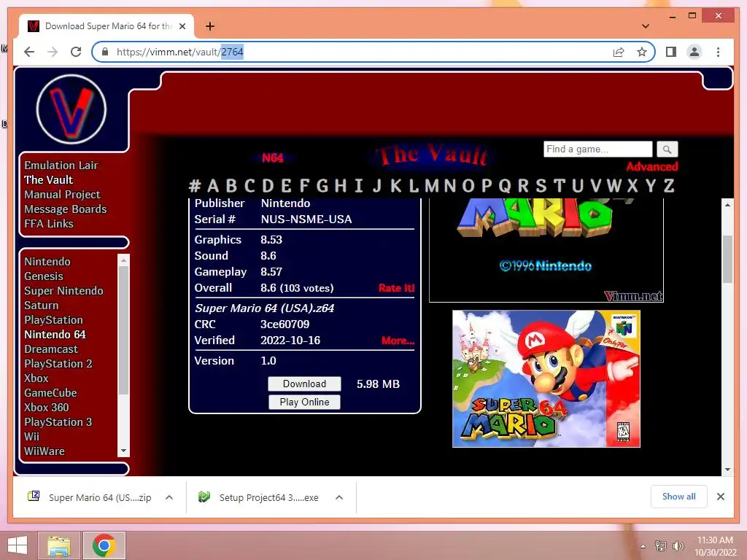Click the page vertical scrollbar thumb
This screenshot has height=560, width=747.
click(727, 260)
